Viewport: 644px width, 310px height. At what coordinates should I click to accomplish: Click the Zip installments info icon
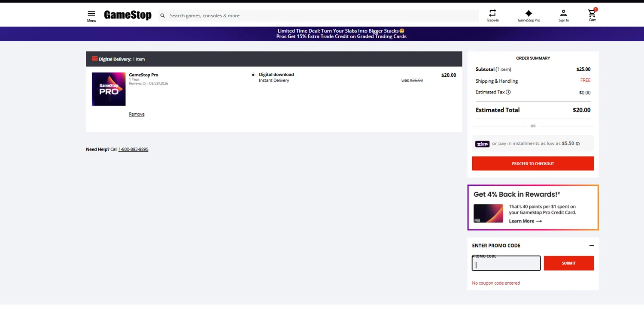[578, 144]
